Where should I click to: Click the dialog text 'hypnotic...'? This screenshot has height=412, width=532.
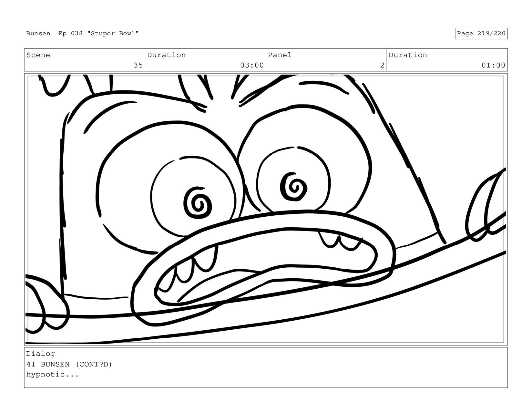pyautogui.click(x=53, y=375)
